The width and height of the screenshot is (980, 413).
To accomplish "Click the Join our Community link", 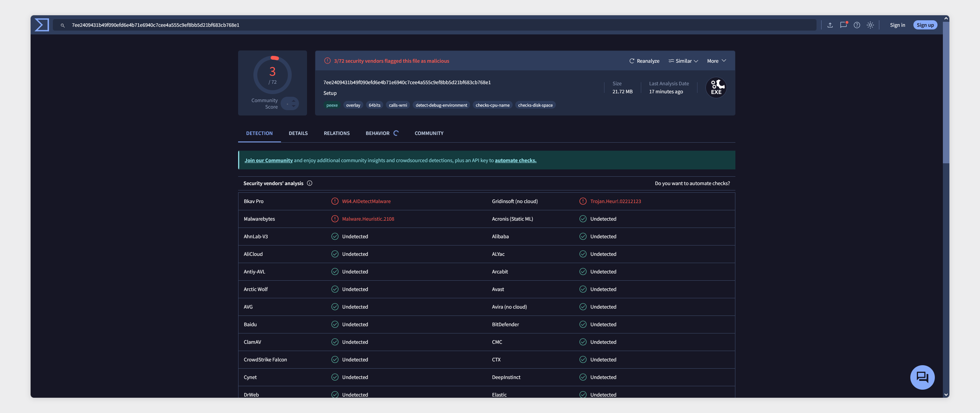I will pos(268,160).
